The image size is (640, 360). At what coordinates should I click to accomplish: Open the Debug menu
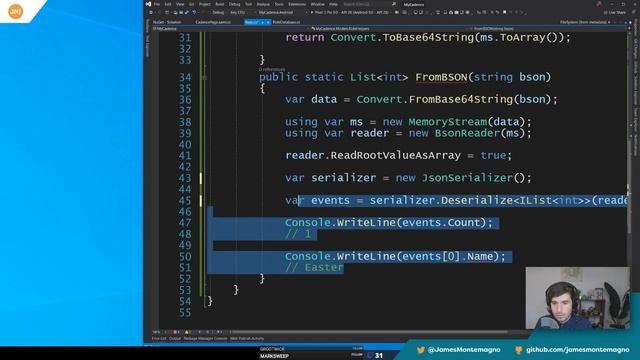click(234, 4)
